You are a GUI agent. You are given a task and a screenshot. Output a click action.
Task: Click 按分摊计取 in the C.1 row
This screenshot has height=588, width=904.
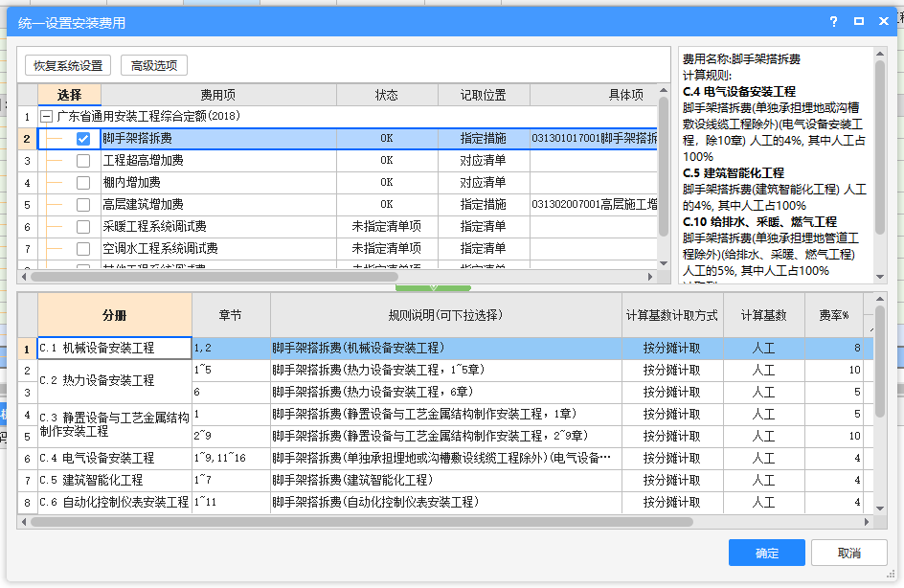click(x=672, y=349)
